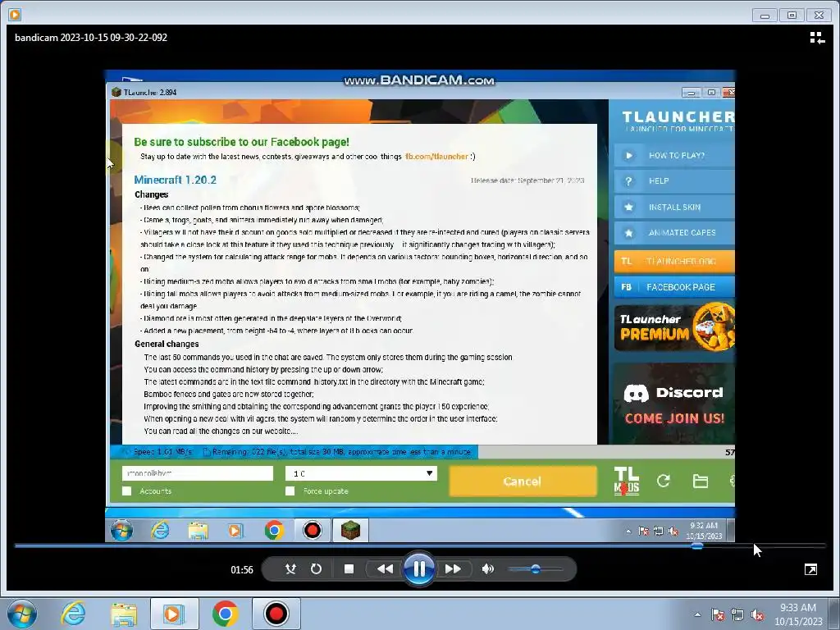Open the Windows Start menu
Viewport: 840px width, 630px height.
[x=22, y=614]
